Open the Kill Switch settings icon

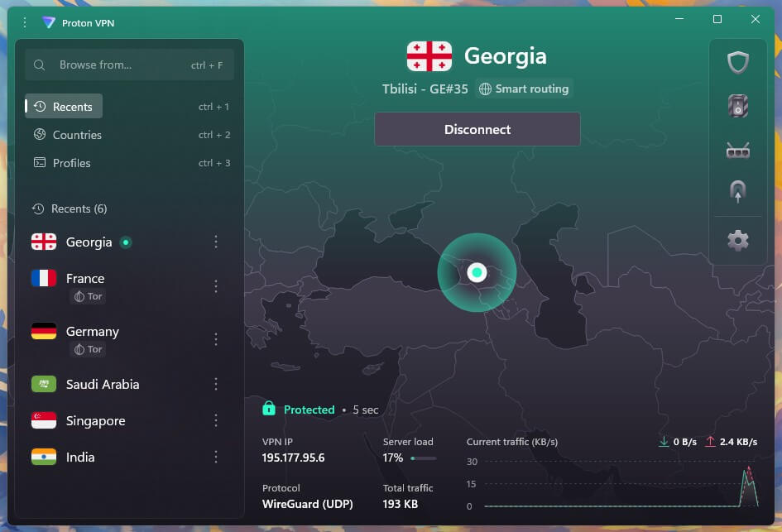[737, 106]
